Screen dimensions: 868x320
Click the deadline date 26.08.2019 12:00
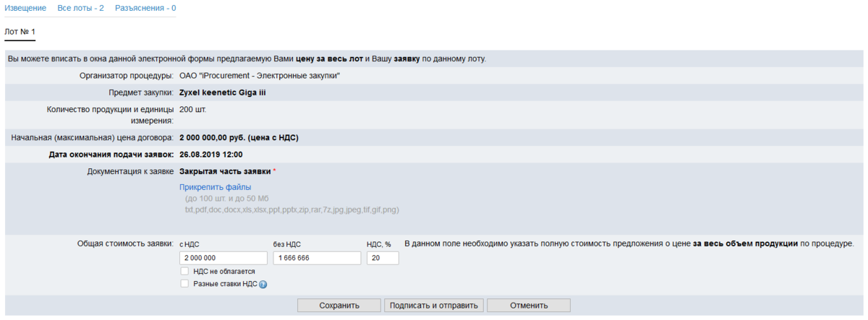coord(210,155)
